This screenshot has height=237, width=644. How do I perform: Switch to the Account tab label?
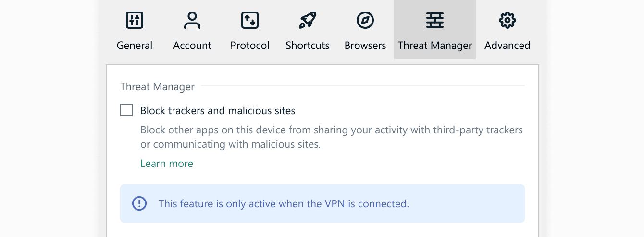(x=192, y=46)
